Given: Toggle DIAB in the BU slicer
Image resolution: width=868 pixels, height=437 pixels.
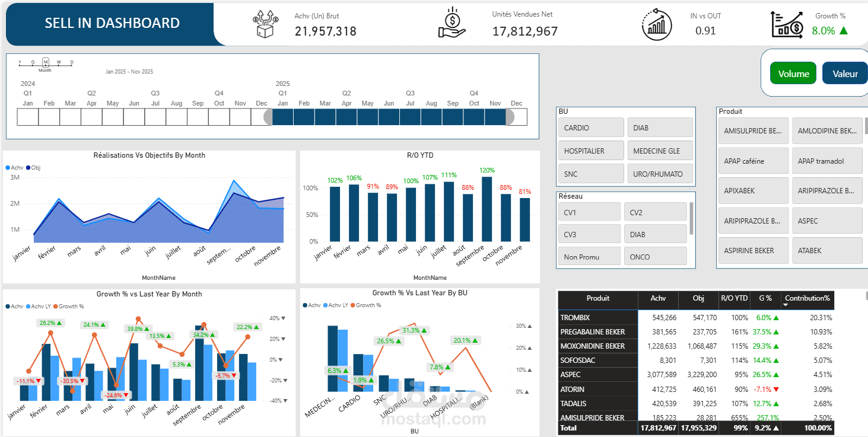Looking at the screenshot, I should 660,127.
